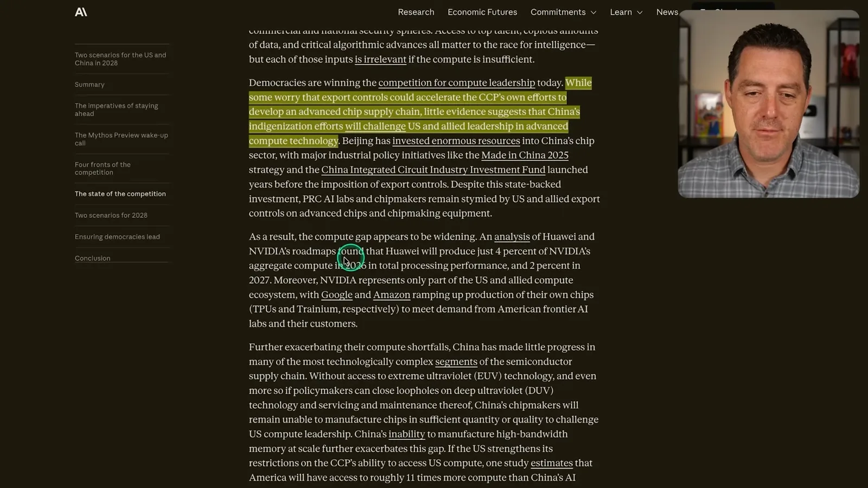The width and height of the screenshot is (868, 488).
Task: Jump to Two scenarios for 2028
Action: coord(111,215)
